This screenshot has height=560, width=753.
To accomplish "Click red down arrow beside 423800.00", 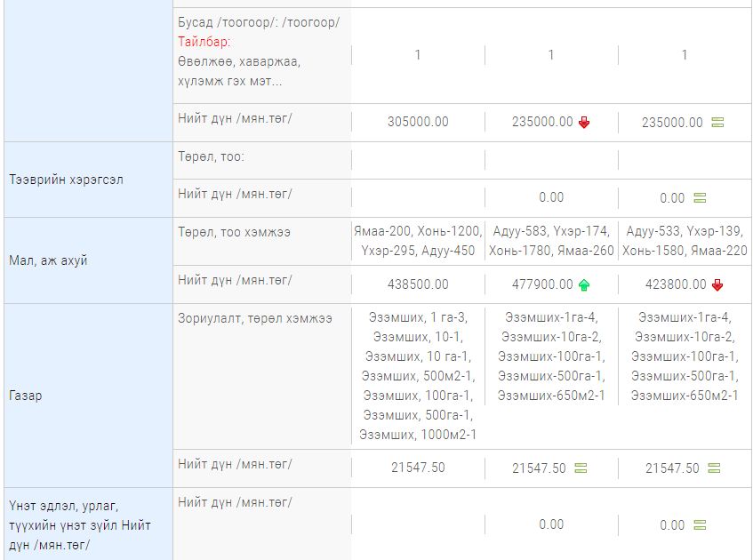I will (x=717, y=285).
